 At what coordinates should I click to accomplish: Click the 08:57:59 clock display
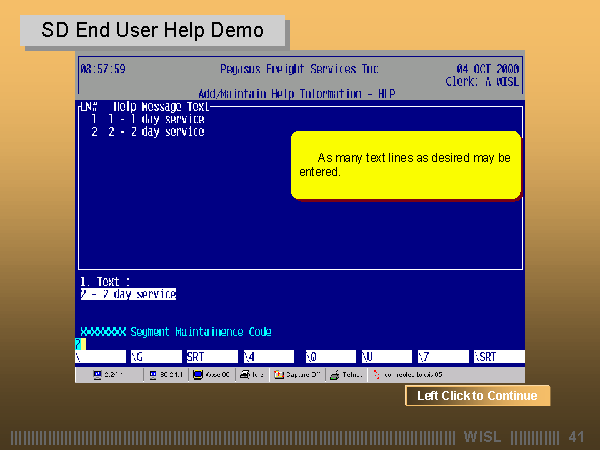pos(103,70)
